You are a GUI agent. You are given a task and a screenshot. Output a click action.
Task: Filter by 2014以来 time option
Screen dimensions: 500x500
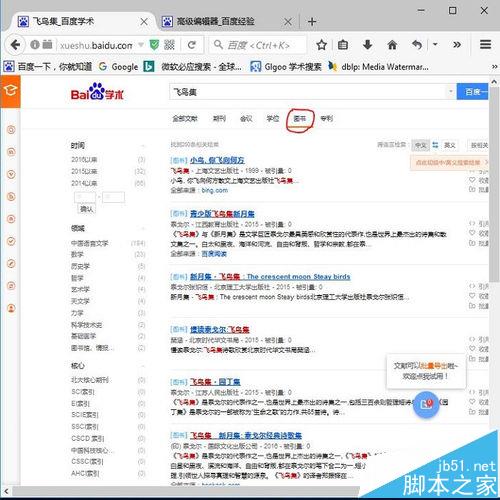click(84, 183)
